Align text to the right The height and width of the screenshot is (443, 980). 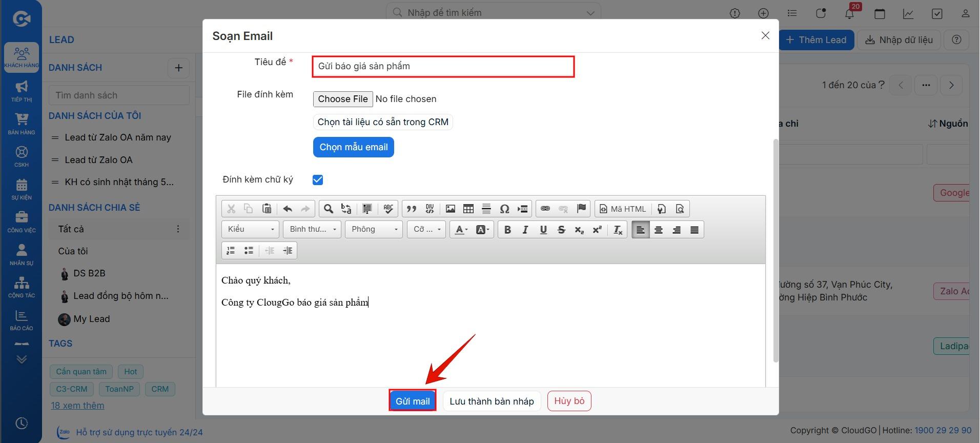coord(677,230)
